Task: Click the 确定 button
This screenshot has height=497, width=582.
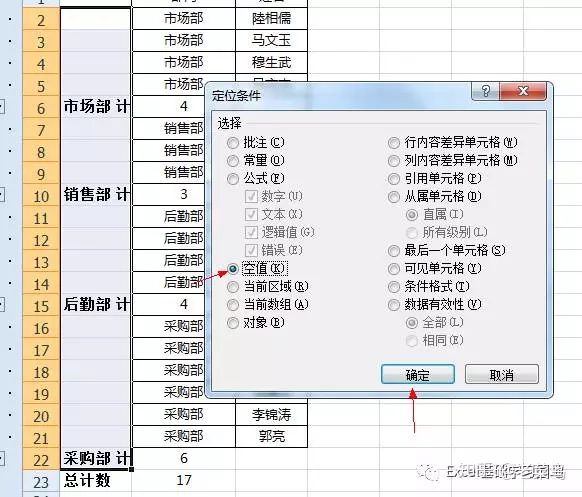Action: (418, 374)
